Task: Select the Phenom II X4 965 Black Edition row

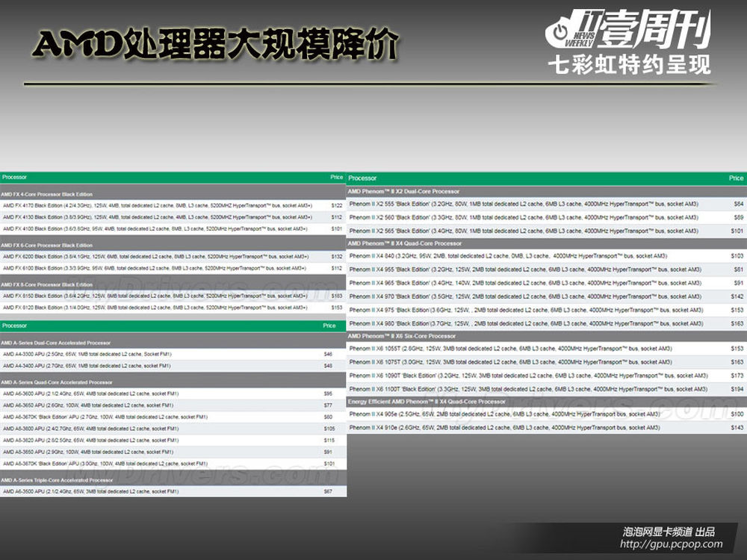Action: point(547,283)
